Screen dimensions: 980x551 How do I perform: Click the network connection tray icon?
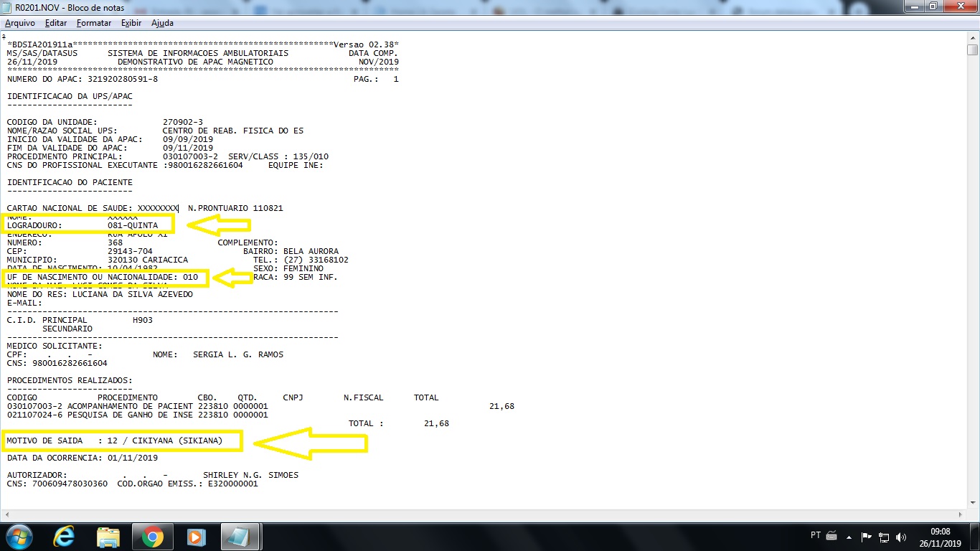(884, 537)
